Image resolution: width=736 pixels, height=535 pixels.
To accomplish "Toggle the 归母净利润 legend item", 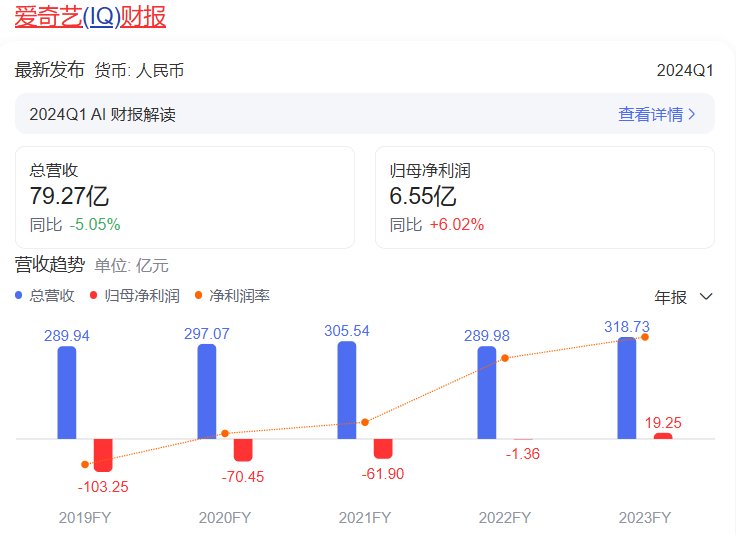I will pos(135,295).
